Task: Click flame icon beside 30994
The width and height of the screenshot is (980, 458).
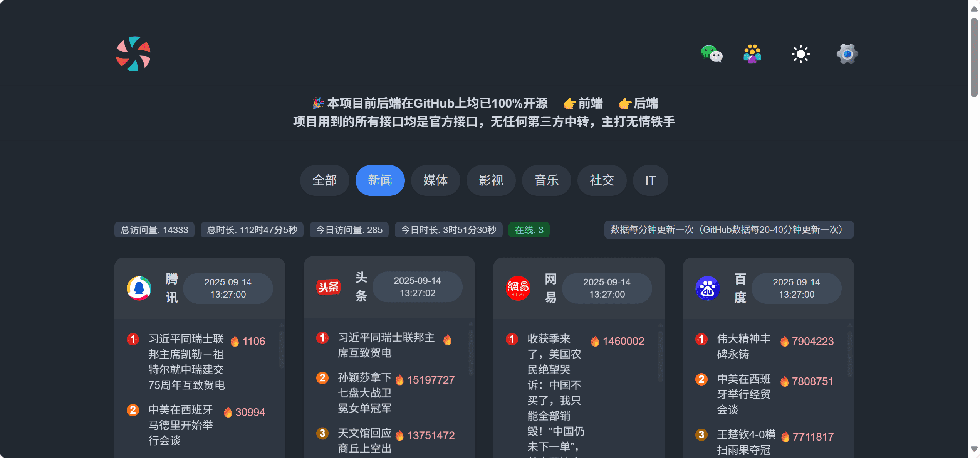Action: point(228,412)
